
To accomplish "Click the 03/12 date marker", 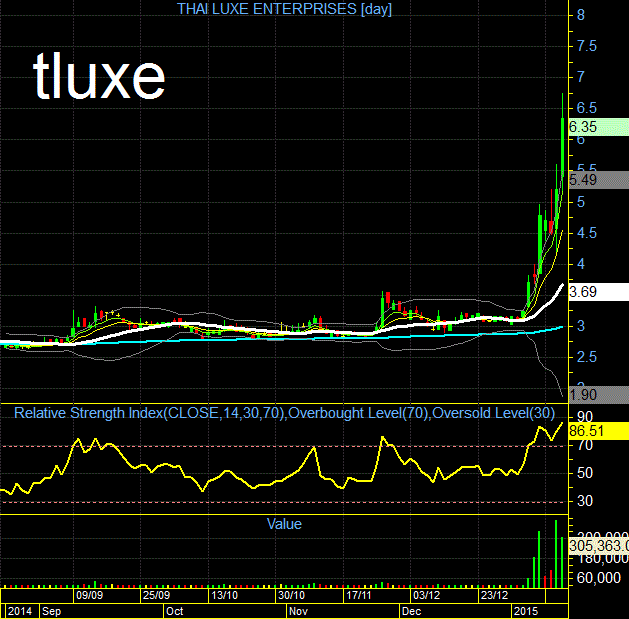I will pyautogui.click(x=426, y=595).
